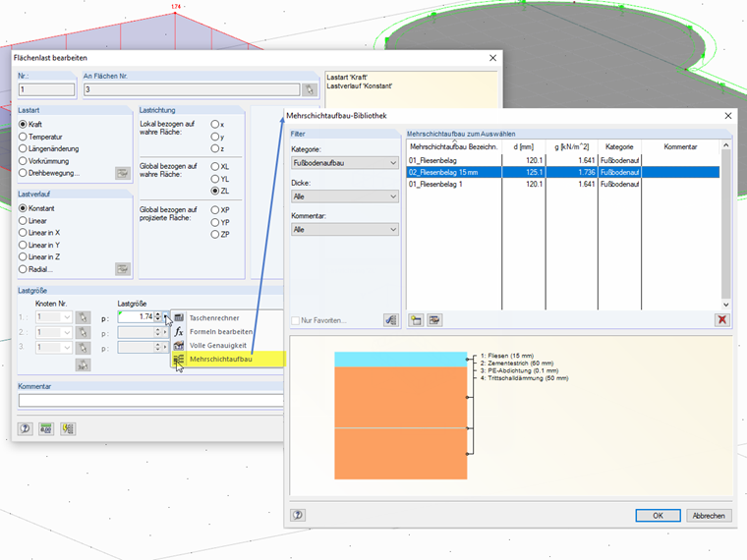Select the Vorkrümmung load type
This screenshot has width=747, height=560.
23,161
